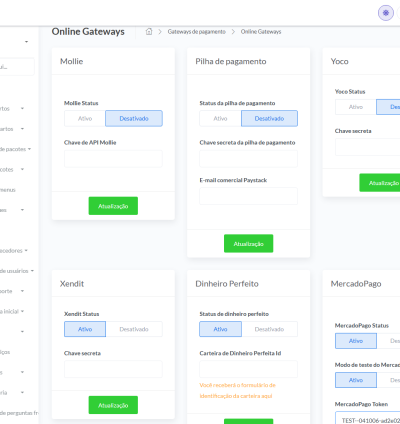Image resolution: width=400 pixels, height=424 pixels.
Task: Focus the Chave secreta da pilha de pagamento field
Action: pos(249,159)
